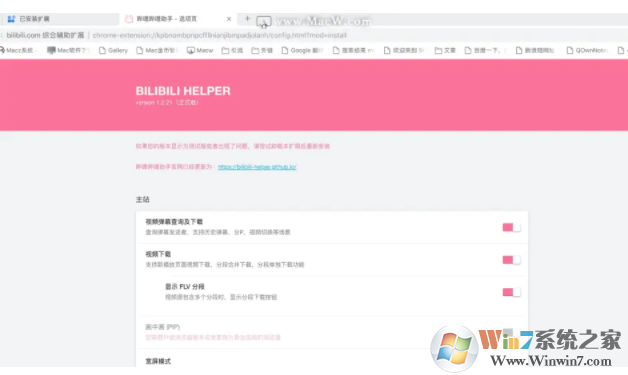Viewport: 628px width, 375px height.
Task: Click the 视频下载 setting title
Action: [x=158, y=254]
